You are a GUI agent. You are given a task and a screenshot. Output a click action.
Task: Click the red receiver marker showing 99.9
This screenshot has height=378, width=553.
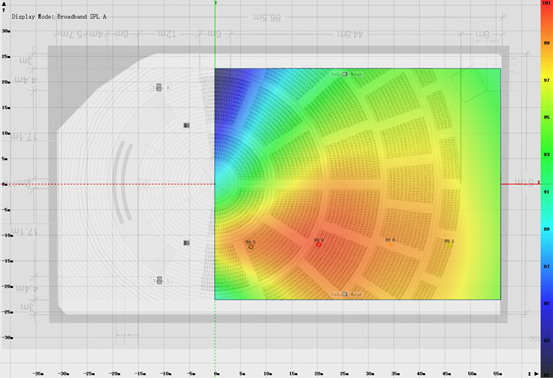pyautogui.click(x=318, y=244)
